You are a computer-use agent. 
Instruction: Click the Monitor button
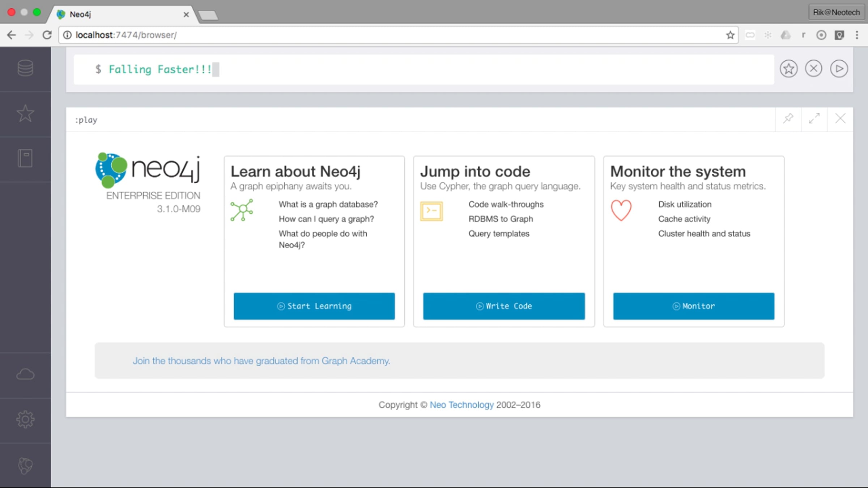click(694, 306)
